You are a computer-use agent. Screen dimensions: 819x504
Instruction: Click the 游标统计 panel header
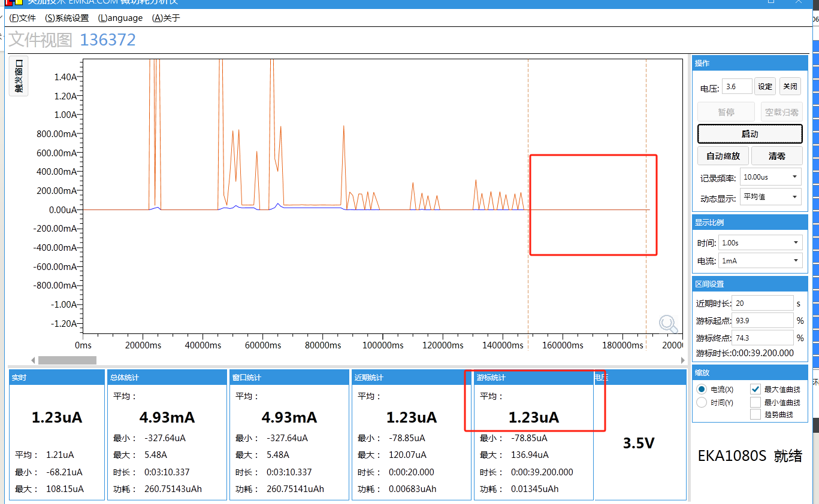tap(534, 378)
